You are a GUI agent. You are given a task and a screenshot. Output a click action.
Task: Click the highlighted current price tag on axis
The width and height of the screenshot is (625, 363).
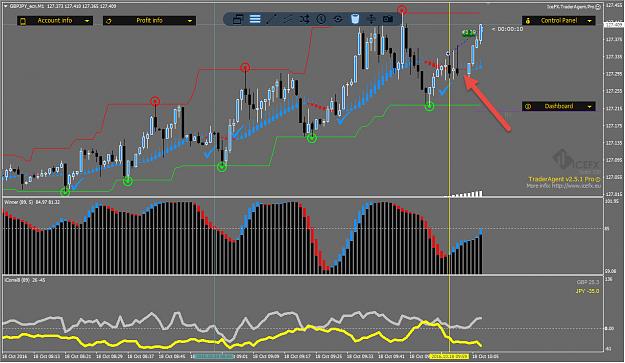click(x=614, y=25)
